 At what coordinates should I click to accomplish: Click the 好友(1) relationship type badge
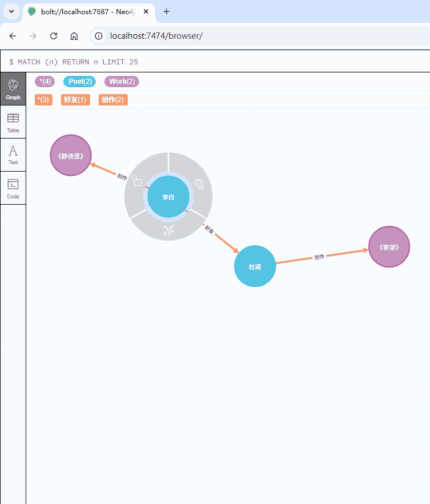pyautogui.click(x=76, y=100)
